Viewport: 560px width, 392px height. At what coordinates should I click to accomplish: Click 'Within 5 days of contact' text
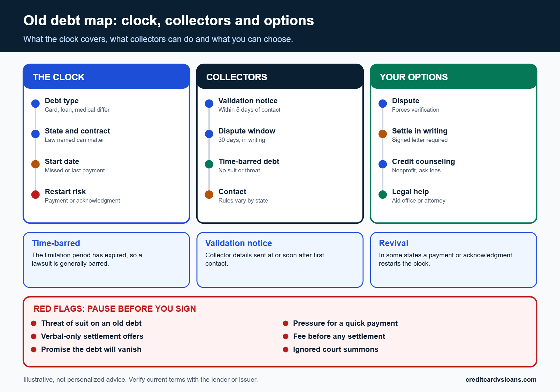click(x=249, y=110)
